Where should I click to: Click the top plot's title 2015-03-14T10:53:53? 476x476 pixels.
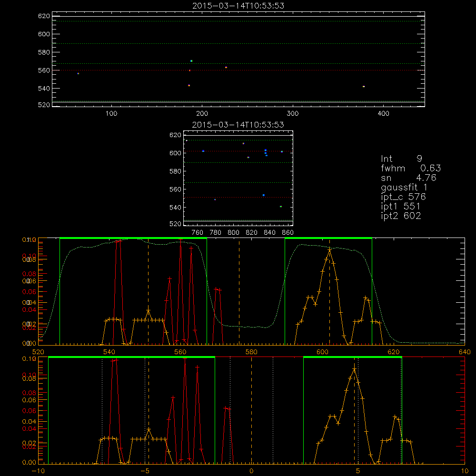(238, 6)
